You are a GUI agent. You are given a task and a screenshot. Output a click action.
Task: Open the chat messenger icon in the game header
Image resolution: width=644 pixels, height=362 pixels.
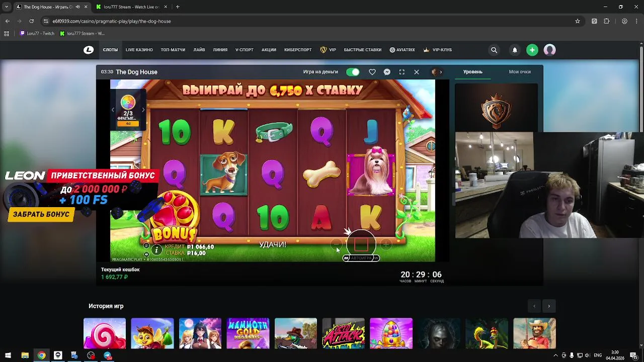387,72
